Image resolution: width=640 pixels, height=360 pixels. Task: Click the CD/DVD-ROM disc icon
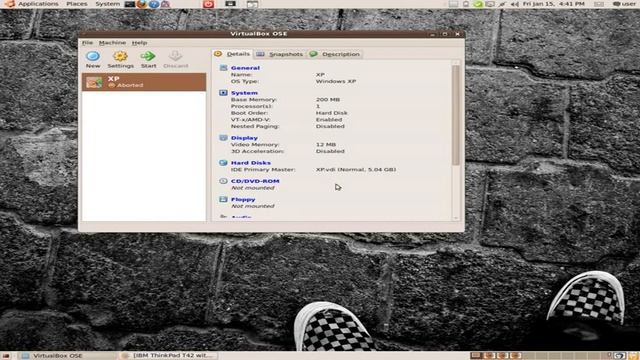coord(223,181)
